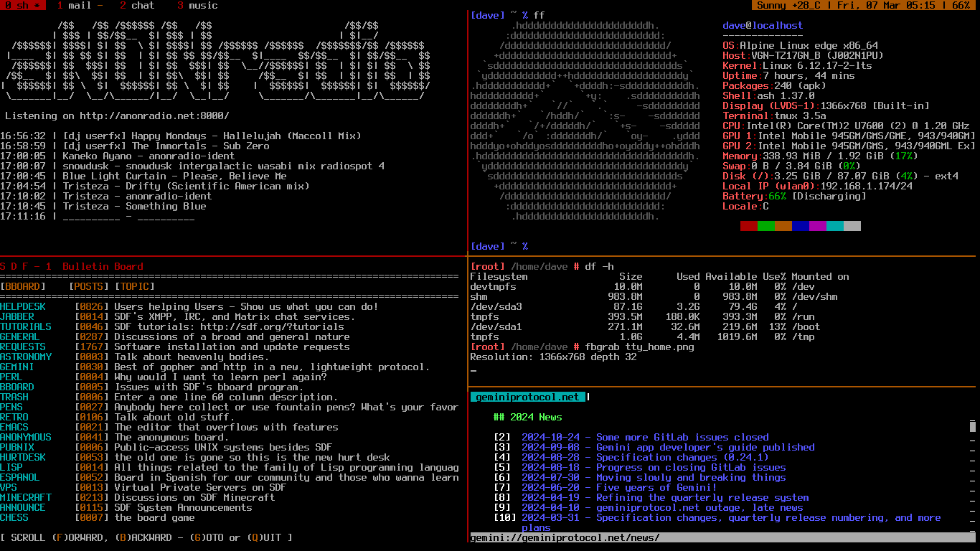Click the gemini://geminiprotocol.net/news/ address bar
The width and height of the screenshot is (980, 551).
565,537
